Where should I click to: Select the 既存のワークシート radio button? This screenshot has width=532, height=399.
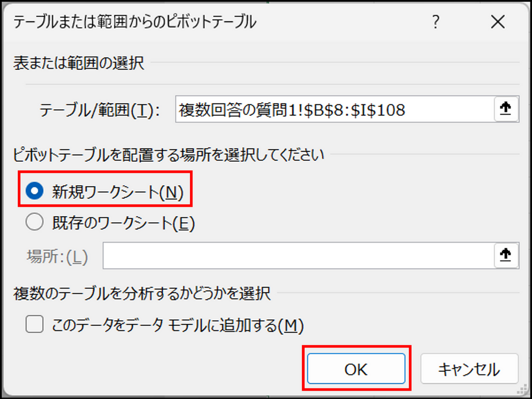pos(34,223)
